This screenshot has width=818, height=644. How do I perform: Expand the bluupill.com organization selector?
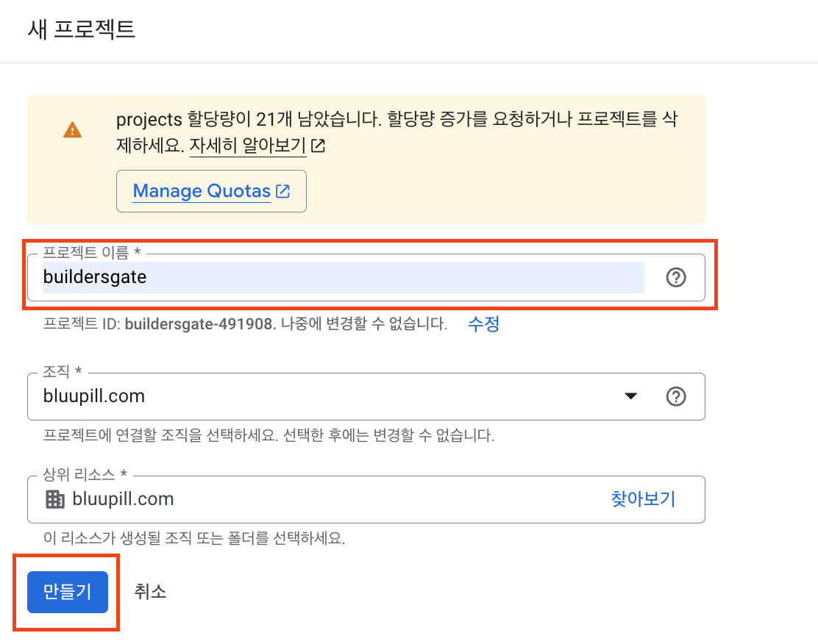pos(630,396)
